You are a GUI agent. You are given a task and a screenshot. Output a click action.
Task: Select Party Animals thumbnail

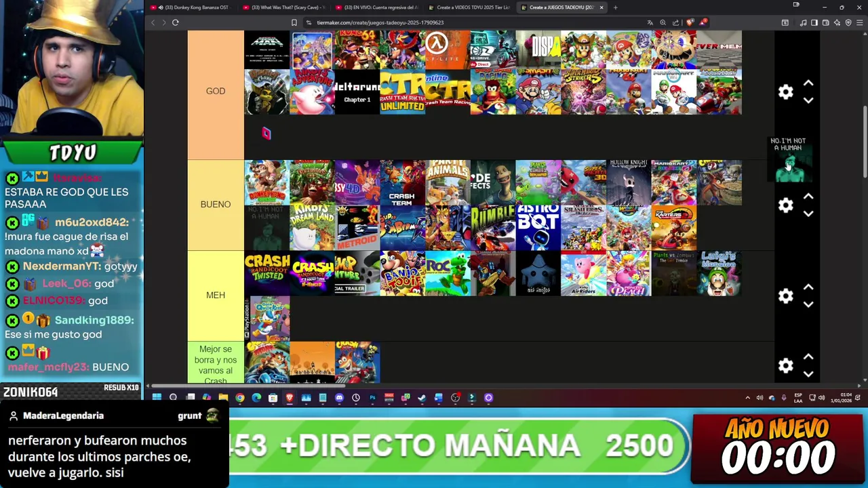tap(448, 183)
